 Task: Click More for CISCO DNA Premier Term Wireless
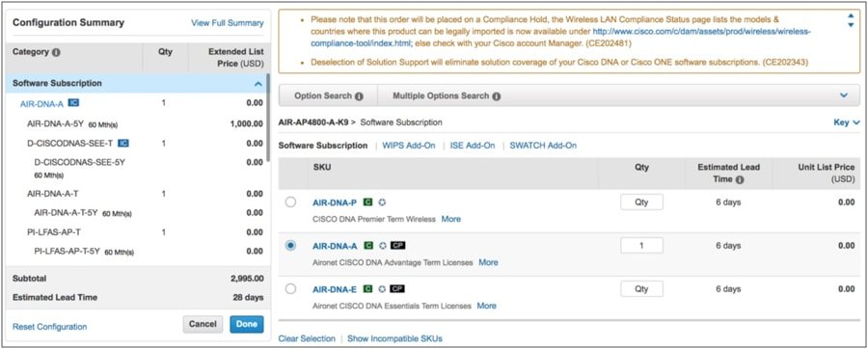pyautogui.click(x=450, y=219)
